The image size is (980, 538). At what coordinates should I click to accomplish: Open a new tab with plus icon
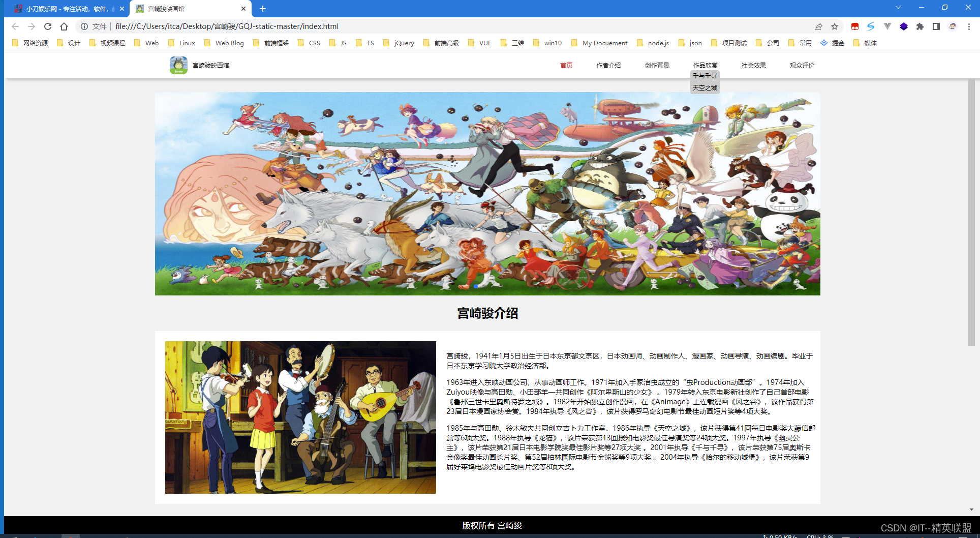click(263, 9)
